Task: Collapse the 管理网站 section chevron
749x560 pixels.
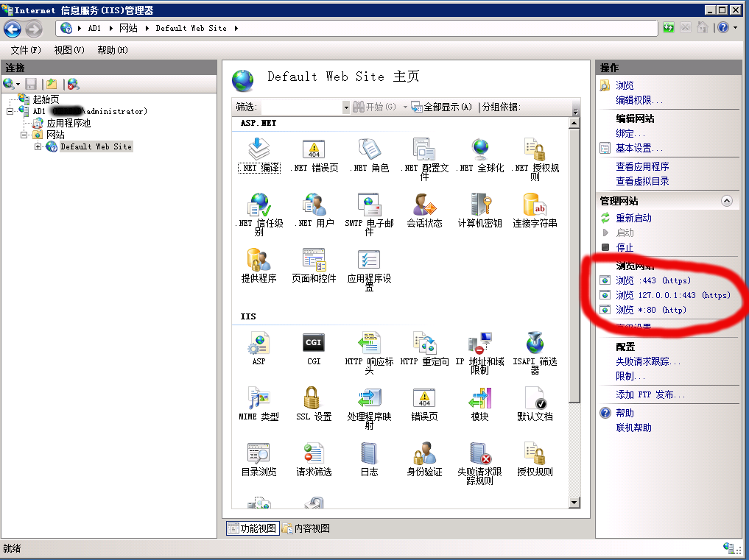Action: pos(727,201)
